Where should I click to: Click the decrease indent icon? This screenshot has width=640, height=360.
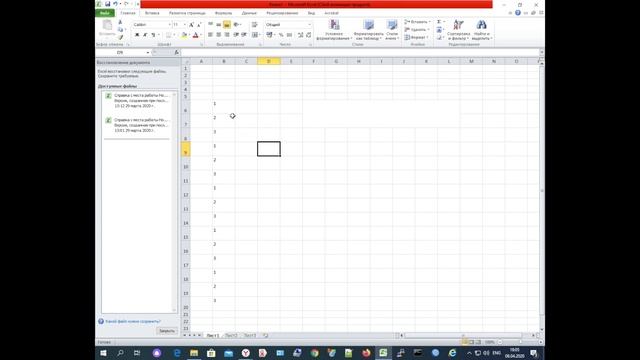click(236, 35)
